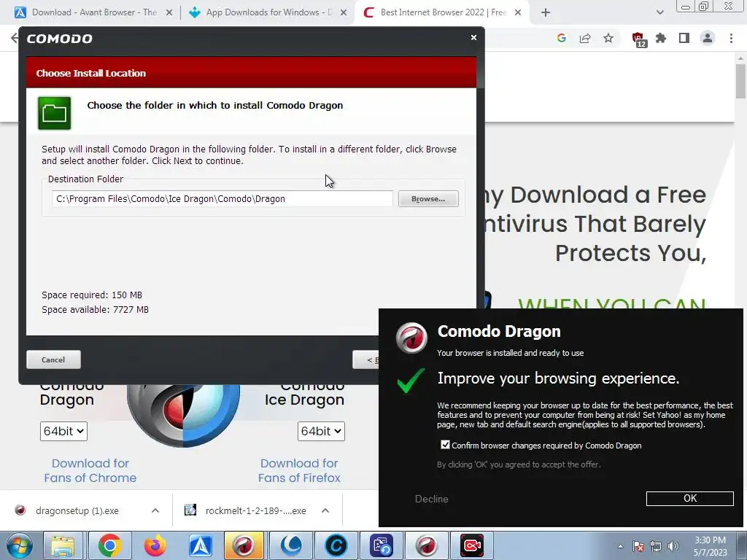Close the Comodo installer with X
This screenshot has height=560, width=747.
(473, 37)
